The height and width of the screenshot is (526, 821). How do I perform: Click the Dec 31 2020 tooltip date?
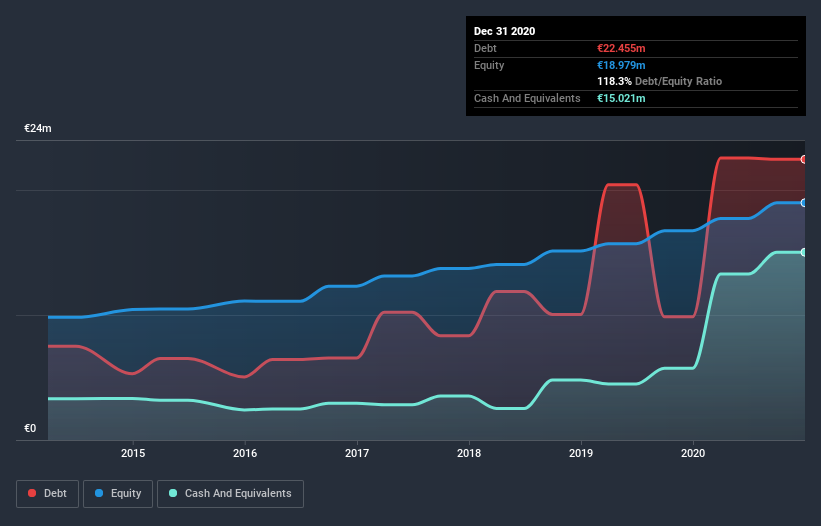click(x=504, y=31)
